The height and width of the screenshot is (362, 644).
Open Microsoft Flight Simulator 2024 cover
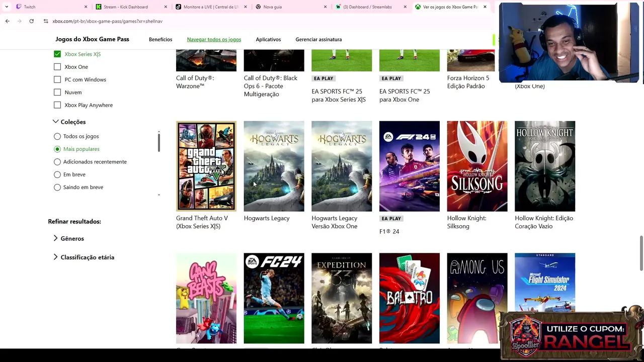click(545, 283)
